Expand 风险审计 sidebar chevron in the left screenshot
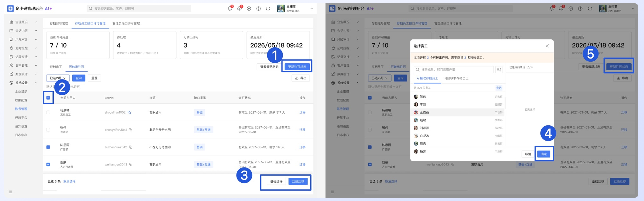 click(x=36, y=39)
